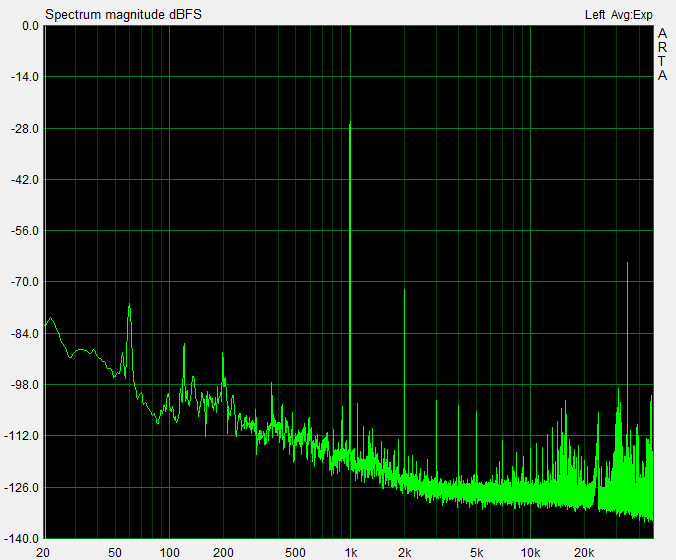Screen dimensions: 676x560
Task: Click the 50 Hz frequency label
Action: point(115,553)
